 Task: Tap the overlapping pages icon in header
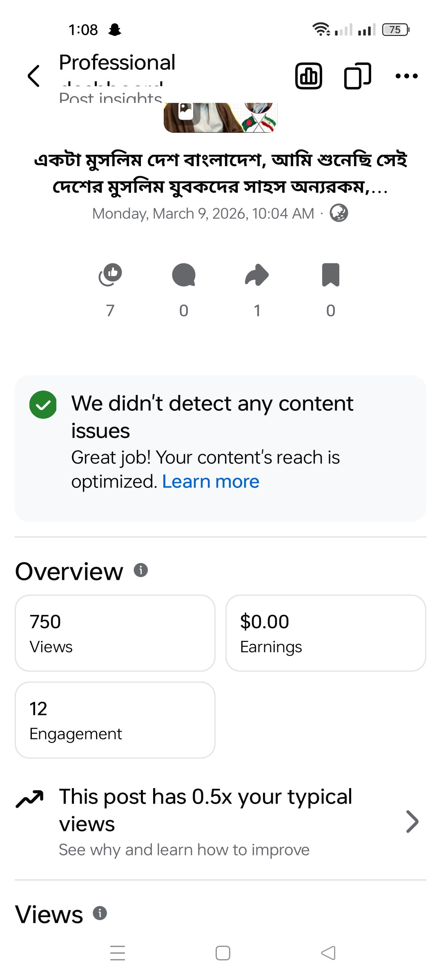pos(357,76)
